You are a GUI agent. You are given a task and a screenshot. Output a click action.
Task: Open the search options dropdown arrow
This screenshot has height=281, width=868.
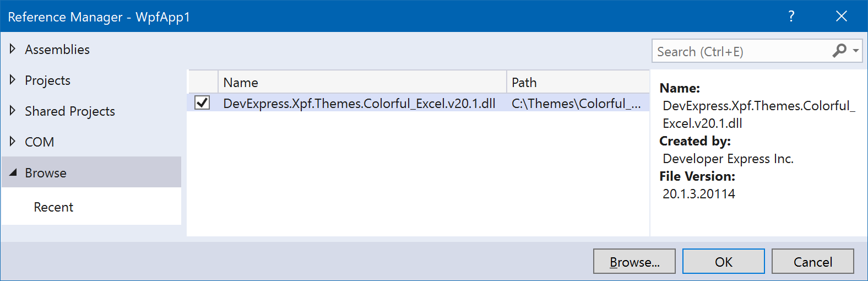(x=856, y=51)
